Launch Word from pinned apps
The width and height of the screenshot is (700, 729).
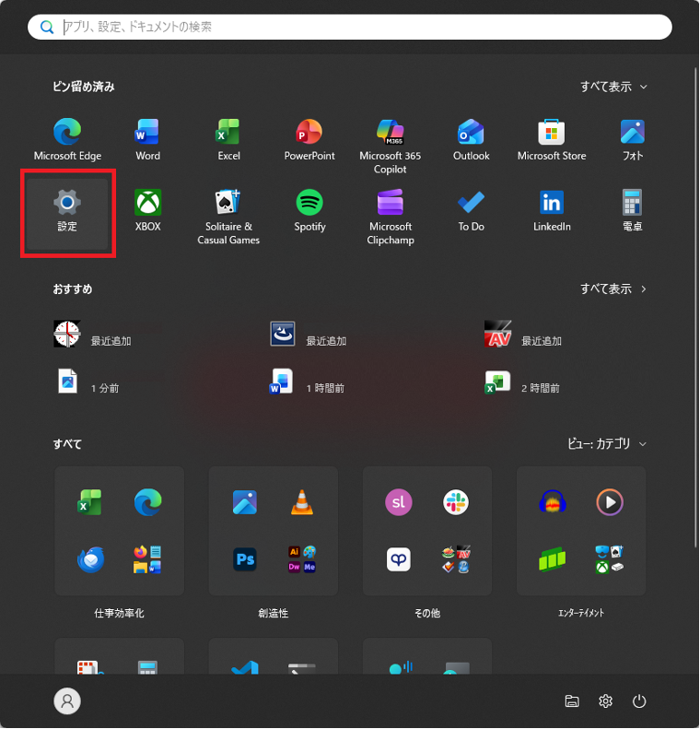tap(147, 139)
